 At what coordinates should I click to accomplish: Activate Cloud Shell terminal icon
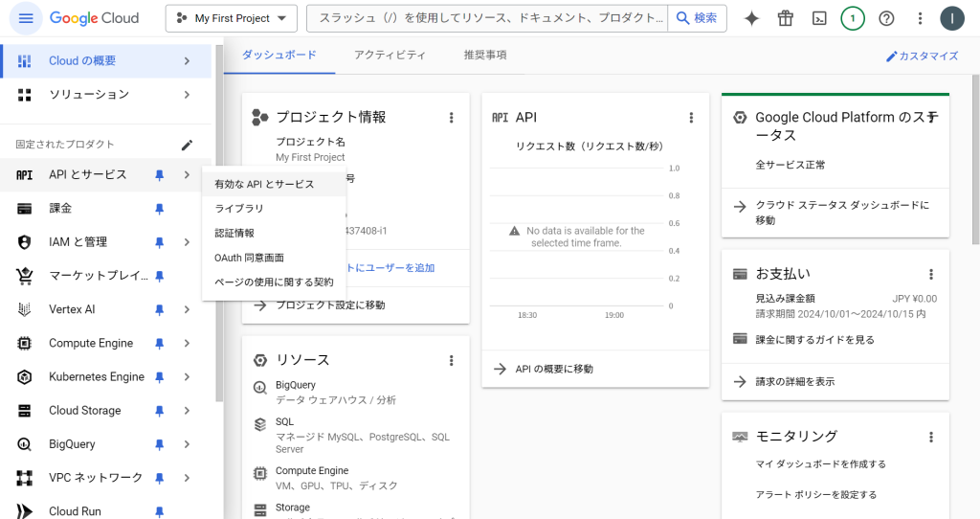click(819, 19)
